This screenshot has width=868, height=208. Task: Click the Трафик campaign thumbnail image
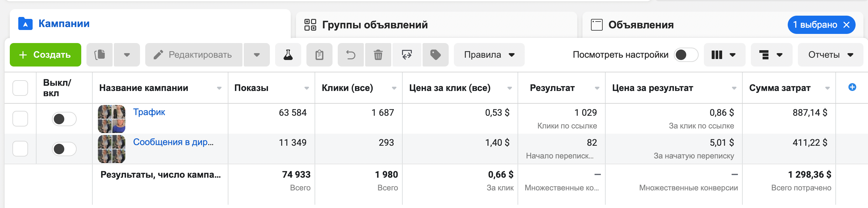coord(112,119)
